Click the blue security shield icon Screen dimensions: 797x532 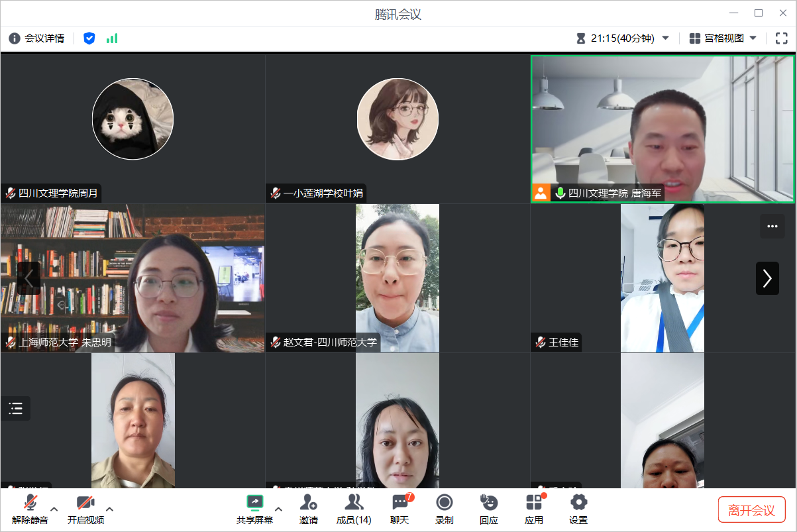[89, 38]
